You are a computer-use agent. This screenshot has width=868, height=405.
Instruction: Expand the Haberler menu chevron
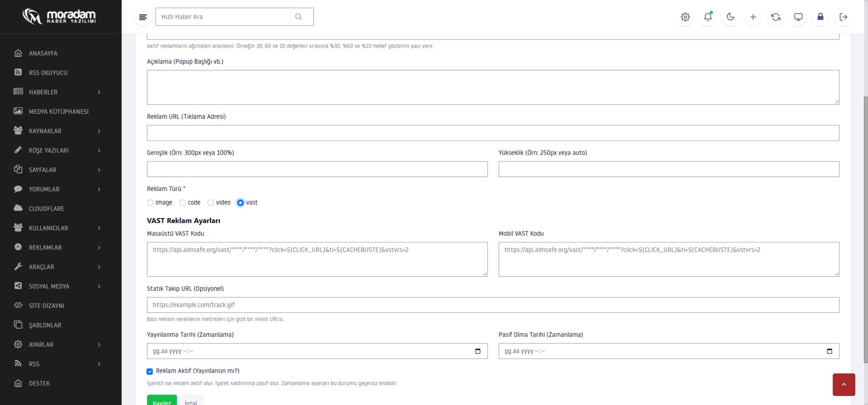click(99, 92)
